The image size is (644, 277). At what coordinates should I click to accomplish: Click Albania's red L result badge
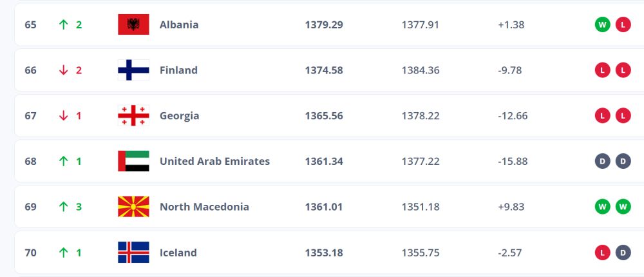(623, 24)
